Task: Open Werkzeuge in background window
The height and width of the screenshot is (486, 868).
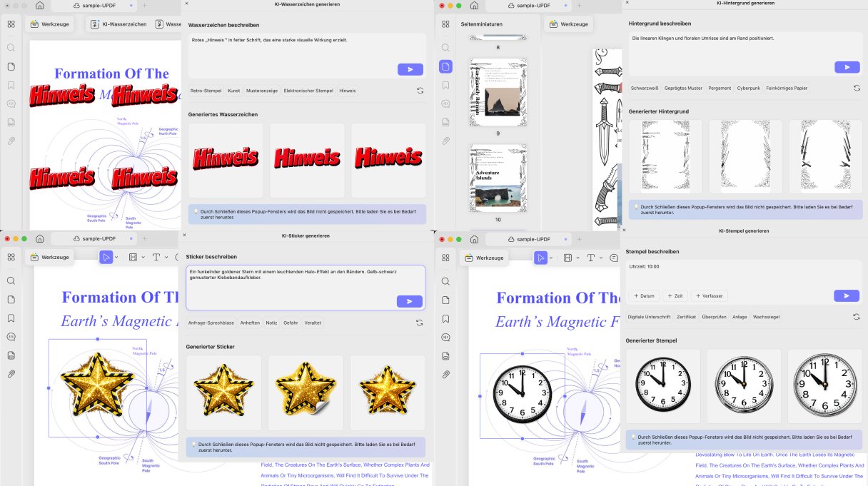Action: 569,24
